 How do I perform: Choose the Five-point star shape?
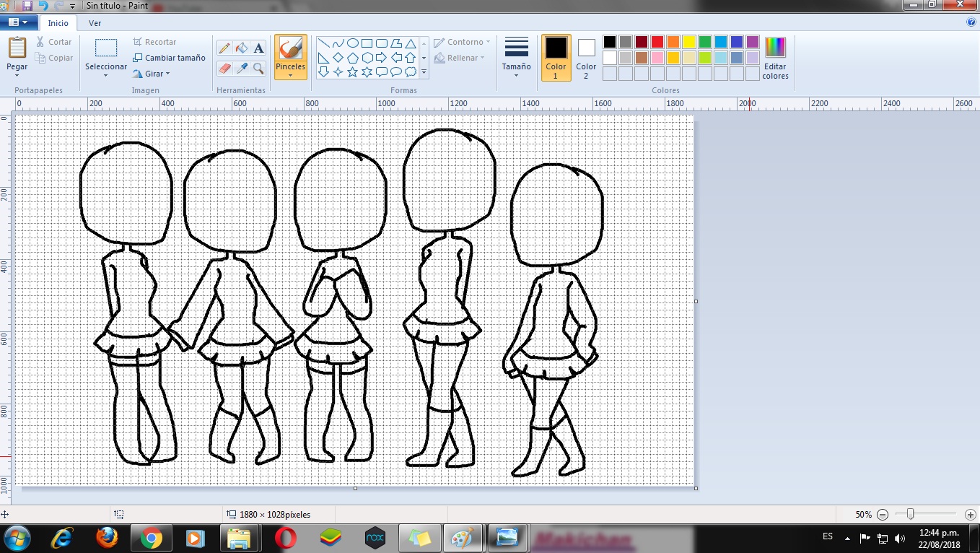pyautogui.click(x=353, y=72)
